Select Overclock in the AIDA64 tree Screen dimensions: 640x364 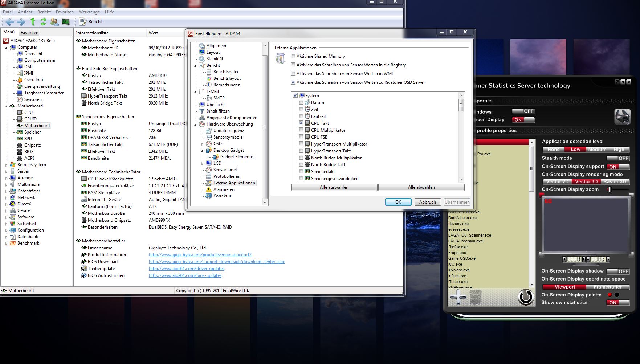[x=34, y=80]
